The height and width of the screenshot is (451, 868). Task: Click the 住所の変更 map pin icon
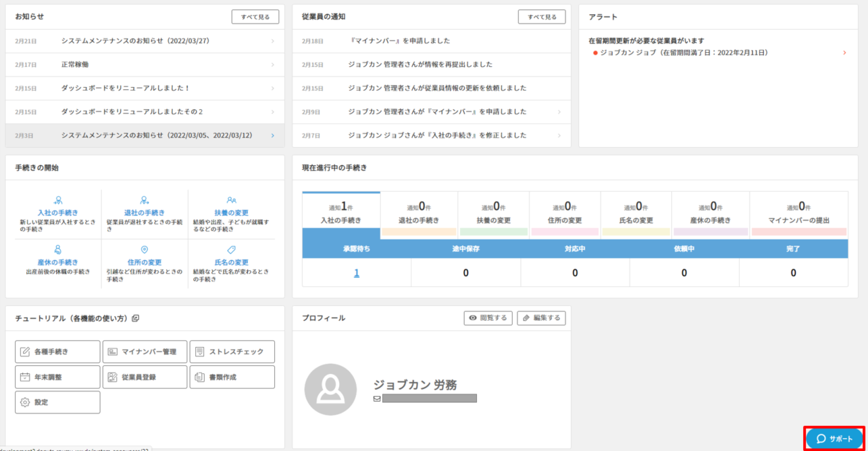pos(145,250)
